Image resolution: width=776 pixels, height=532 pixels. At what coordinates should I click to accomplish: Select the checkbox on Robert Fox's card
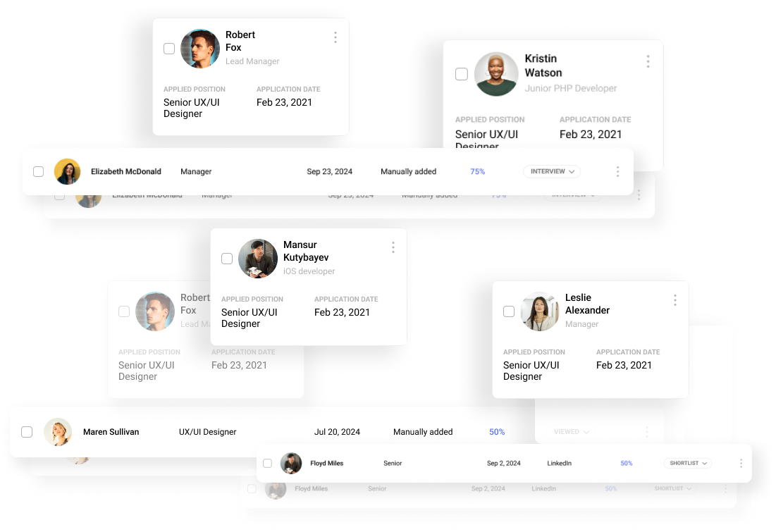(x=169, y=49)
